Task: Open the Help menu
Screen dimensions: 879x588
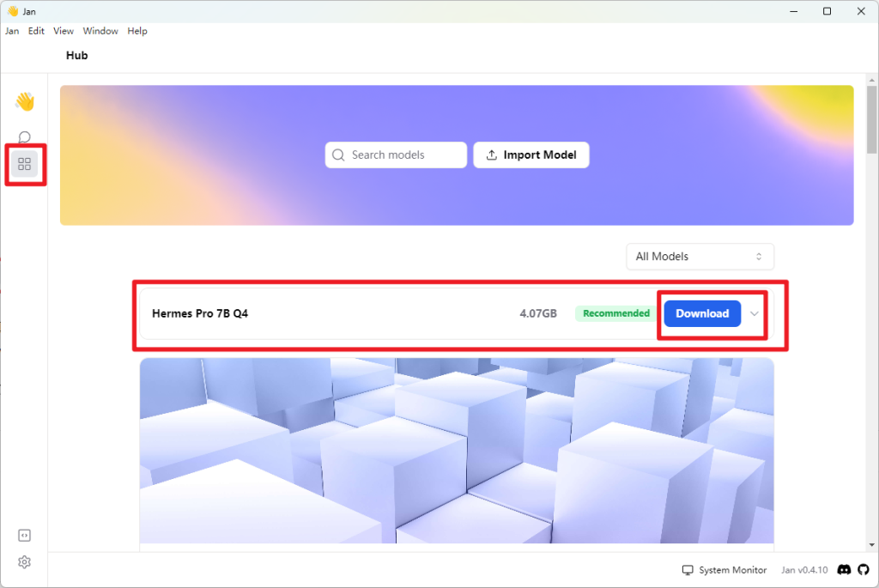Action: click(x=137, y=31)
